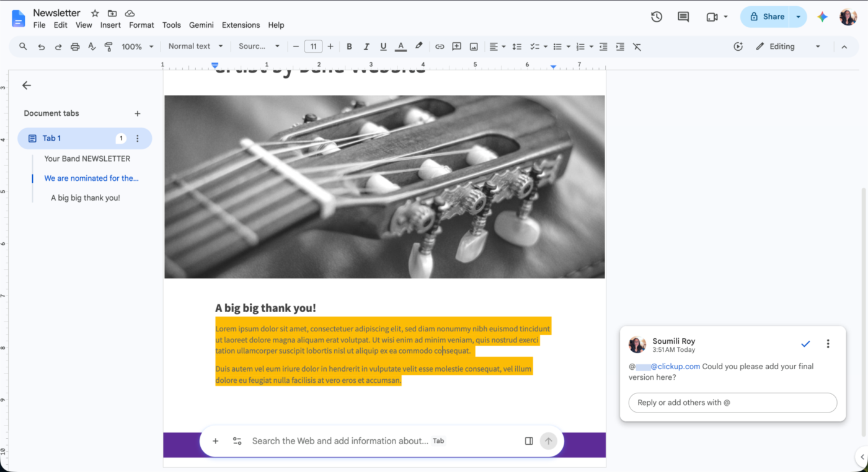This screenshot has width=868, height=472.
Task: Insert a link from toolbar
Action: (x=440, y=46)
